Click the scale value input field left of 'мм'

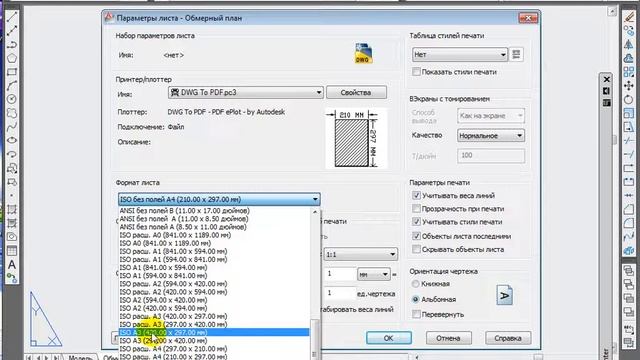tap(340, 274)
